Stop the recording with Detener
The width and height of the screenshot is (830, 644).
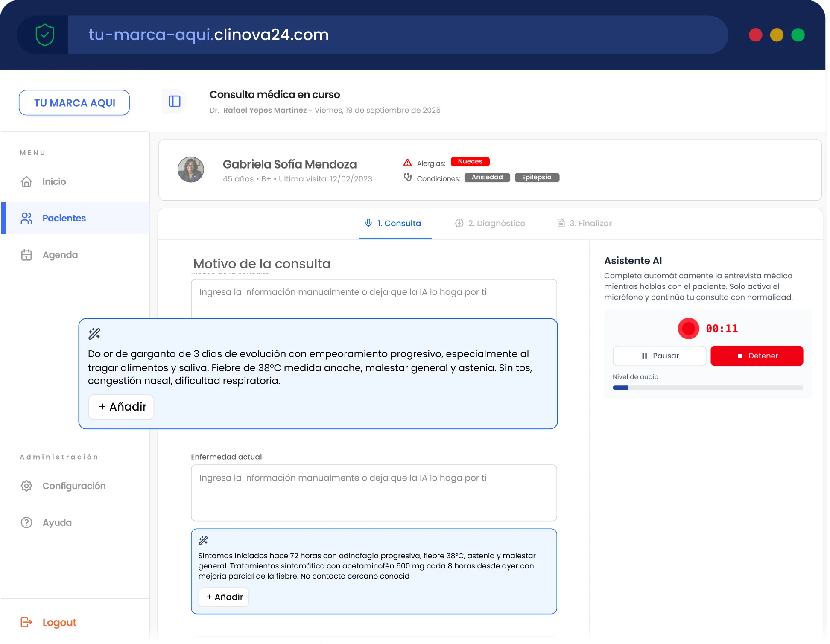757,356
